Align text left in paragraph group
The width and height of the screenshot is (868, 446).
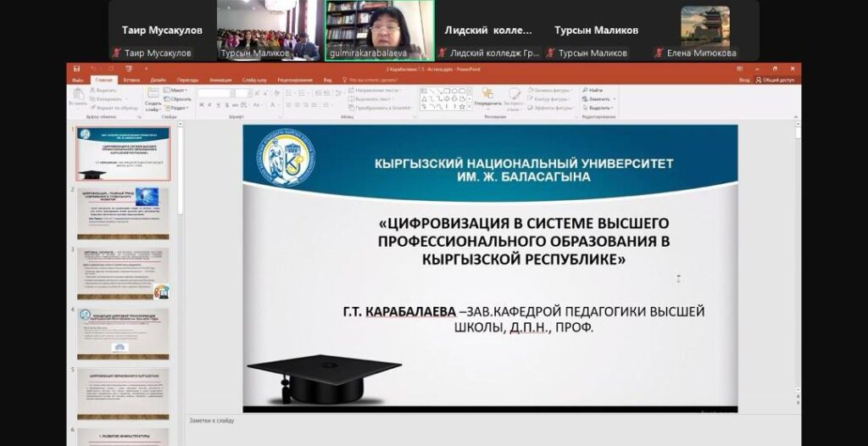tap(288, 104)
